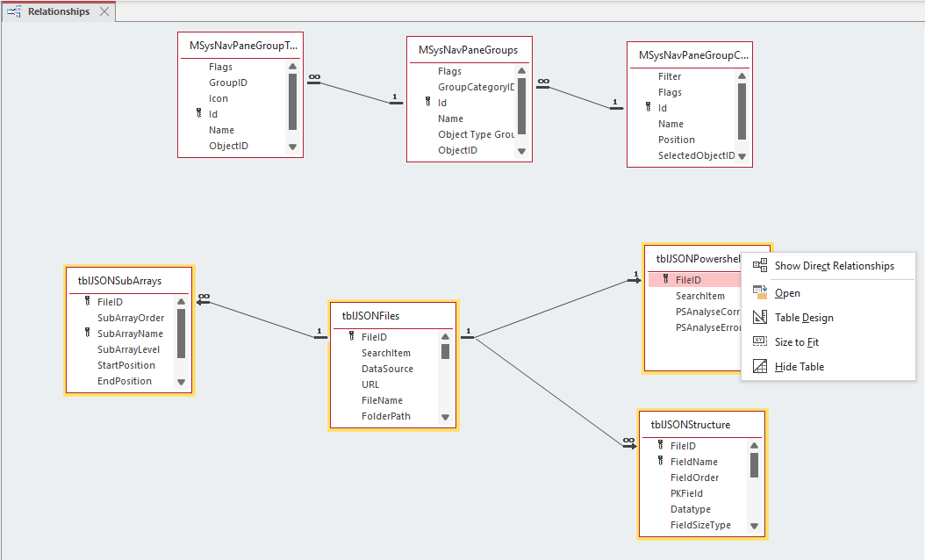
Task: Open Table Design from the context menu
Action: [x=828, y=318]
